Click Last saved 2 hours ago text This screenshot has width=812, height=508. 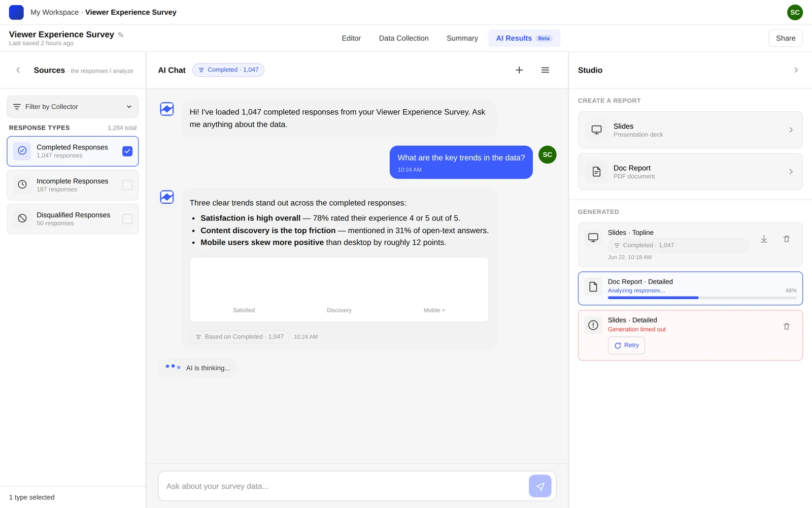point(41,43)
